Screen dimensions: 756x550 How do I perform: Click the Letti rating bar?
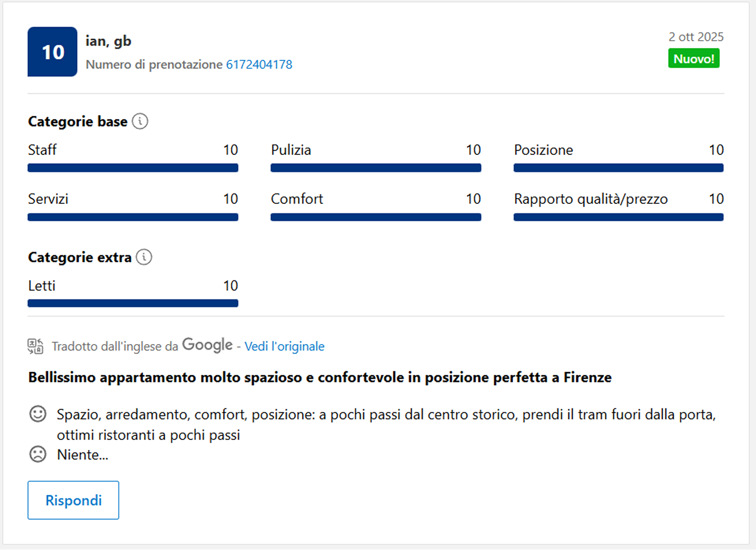133,303
